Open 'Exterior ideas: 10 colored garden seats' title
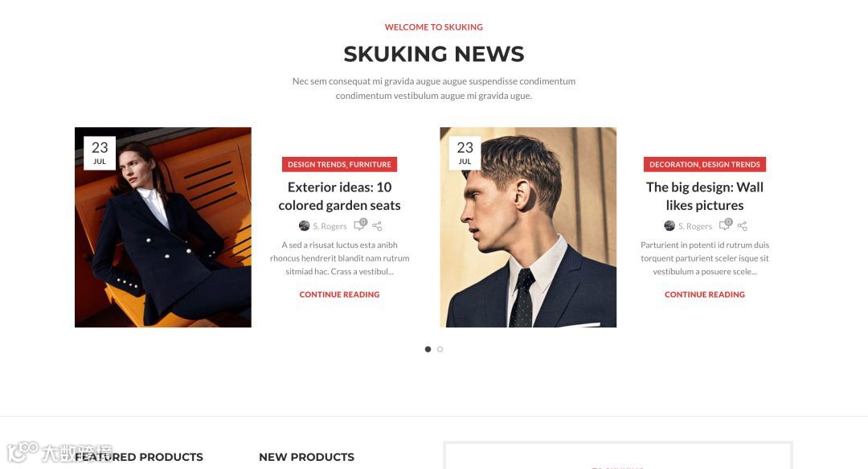The height and width of the screenshot is (469, 868). 339,196
